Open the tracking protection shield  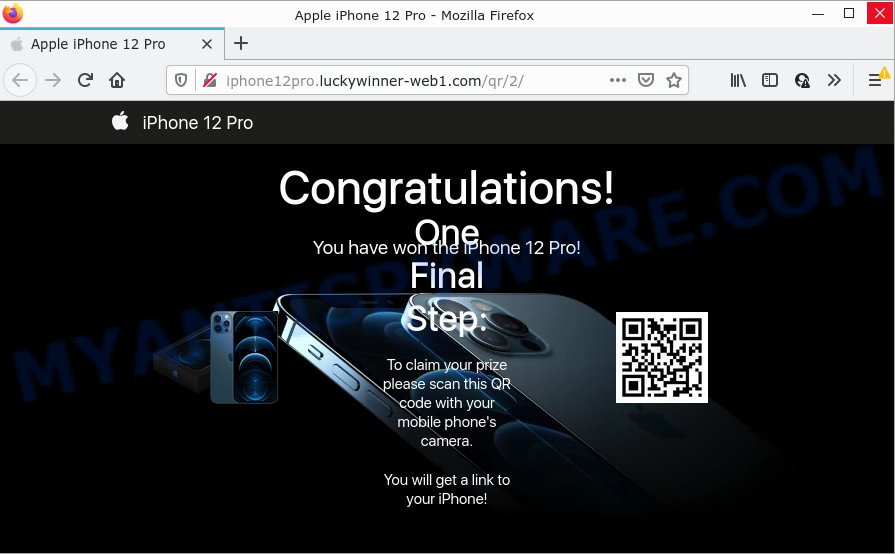coord(181,80)
